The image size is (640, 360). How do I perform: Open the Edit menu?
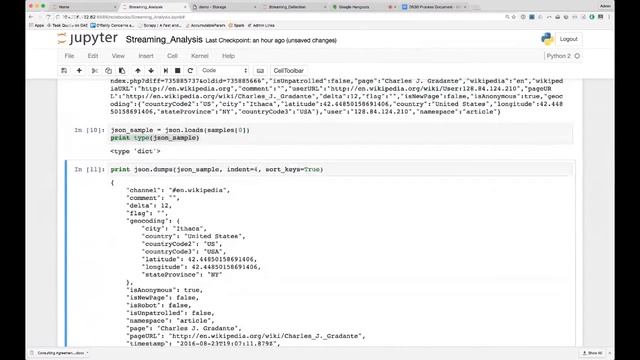(x=93, y=56)
